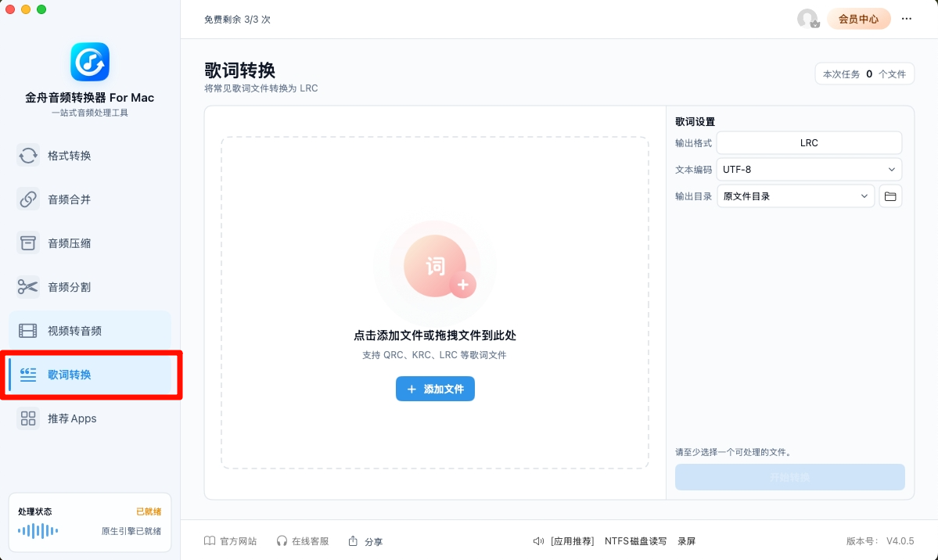Screen dimensions: 938x560
Task: Click the 处理状态 label
Action: (x=34, y=512)
